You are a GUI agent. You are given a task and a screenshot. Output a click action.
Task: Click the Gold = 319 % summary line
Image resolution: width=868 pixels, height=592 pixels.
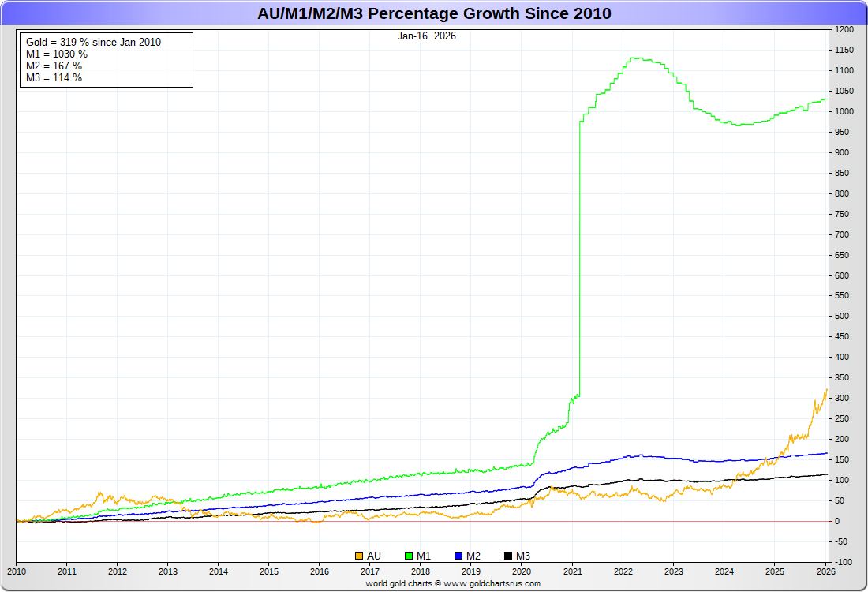[x=93, y=42]
